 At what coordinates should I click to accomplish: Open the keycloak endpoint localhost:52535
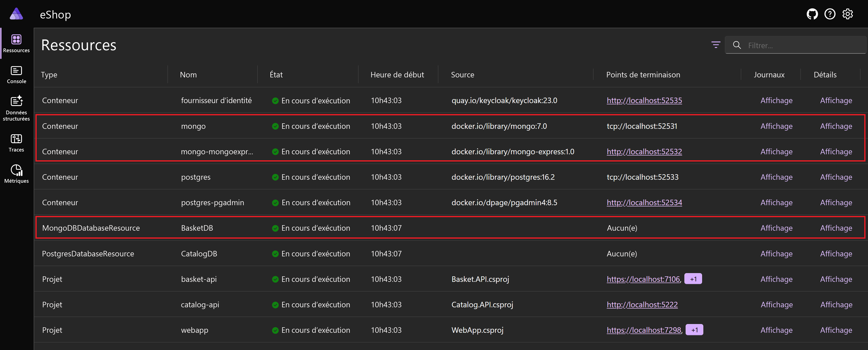tap(644, 101)
